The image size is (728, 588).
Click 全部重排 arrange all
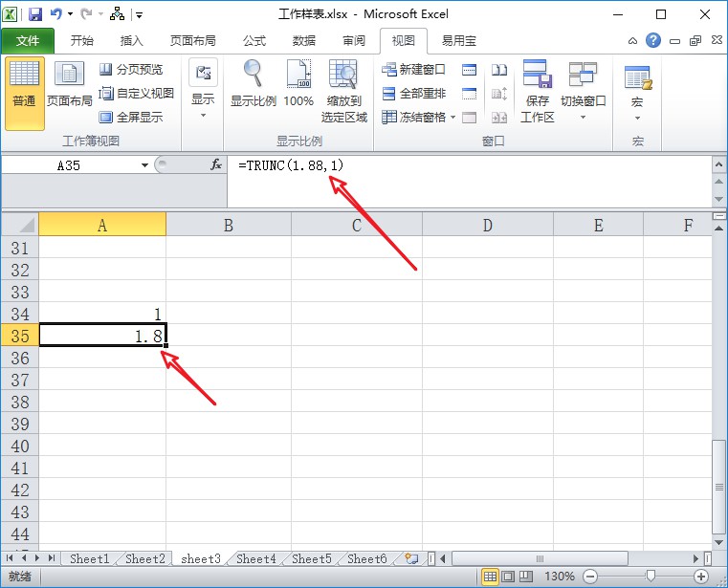pos(413,94)
